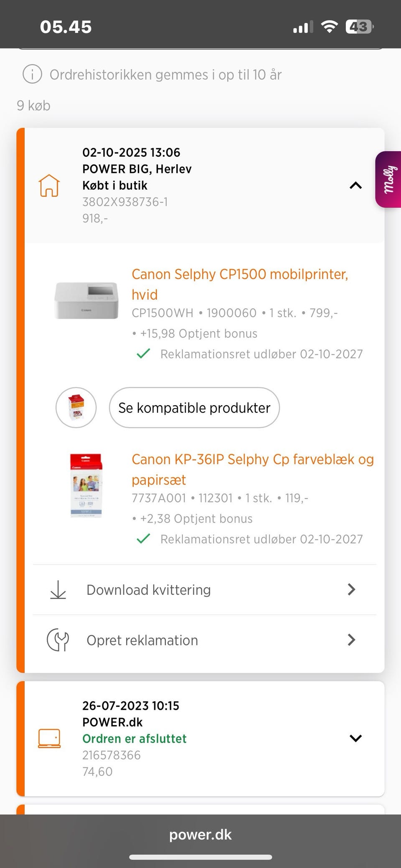Tap the round compatible product icon
Image resolution: width=401 pixels, height=868 pixels.
(76, 407)
